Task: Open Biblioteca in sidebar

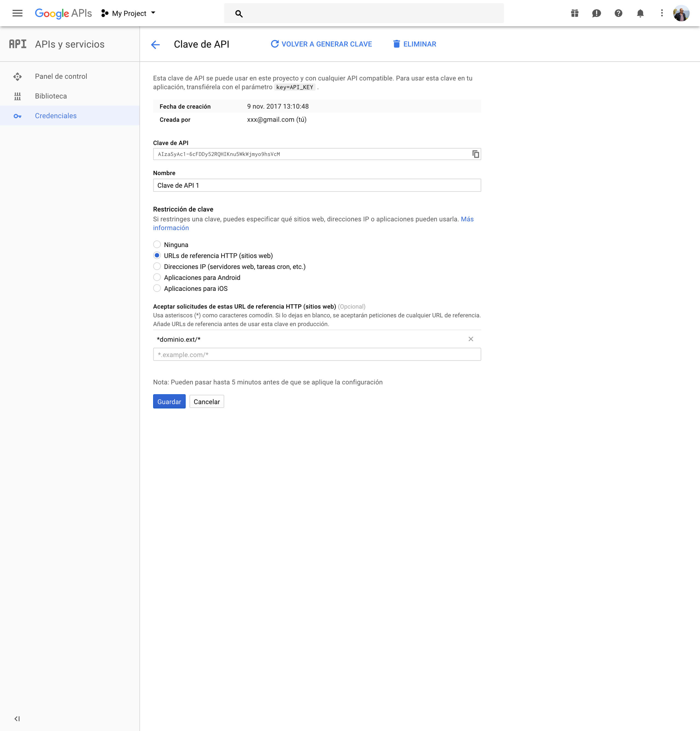Action: click(51, 96)
